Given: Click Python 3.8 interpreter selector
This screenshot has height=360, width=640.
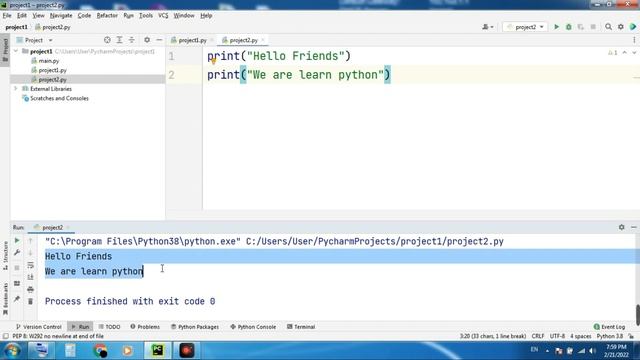Looking at the screenshot, I should (x=609, y=336).
